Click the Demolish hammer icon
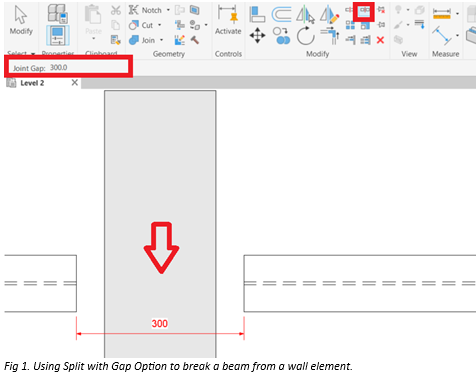The width and height of the screenshot is (476, 374). click(195, 40)
